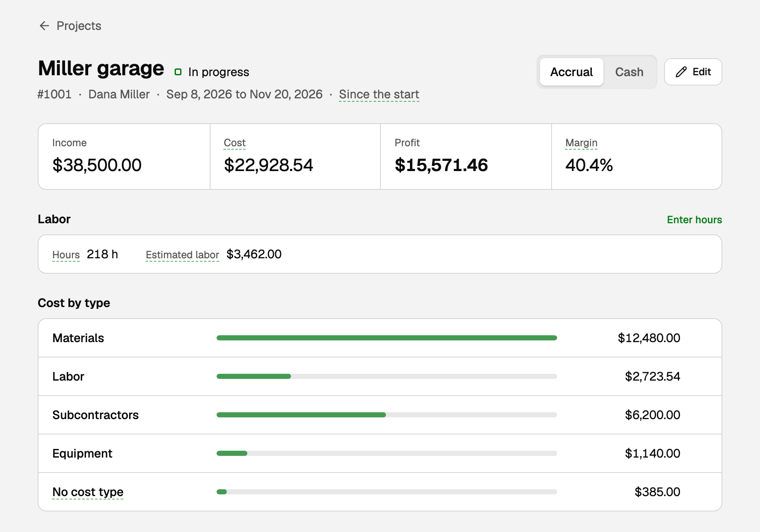Click the client name Dana Miller
Image resolution: width=760 pixels, height=532 pixels.
[119, 94]
